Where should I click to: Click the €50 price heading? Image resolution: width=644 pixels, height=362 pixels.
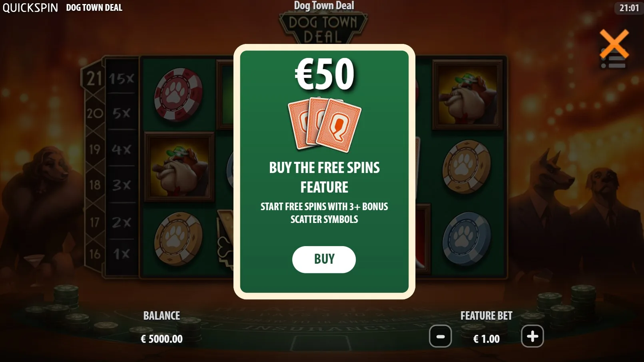pos(325,74)
